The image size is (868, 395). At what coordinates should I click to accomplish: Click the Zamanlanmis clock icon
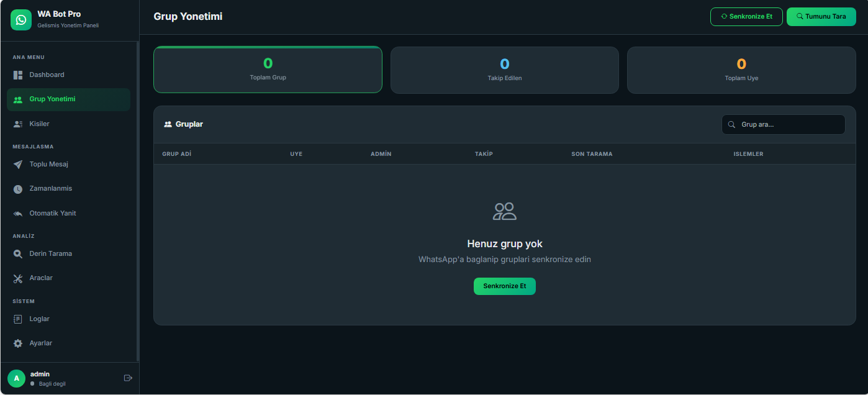pyautogui.click(x=18, y=189)
